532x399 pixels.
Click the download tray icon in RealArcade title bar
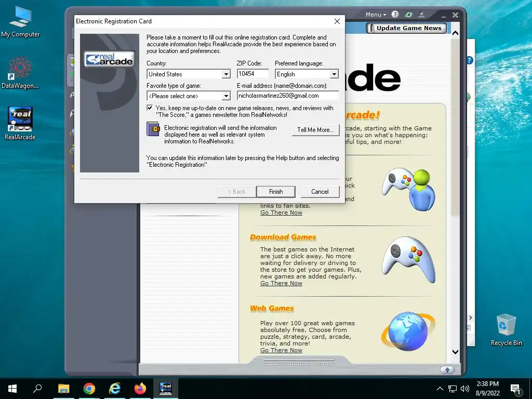[x=421, y=14]
